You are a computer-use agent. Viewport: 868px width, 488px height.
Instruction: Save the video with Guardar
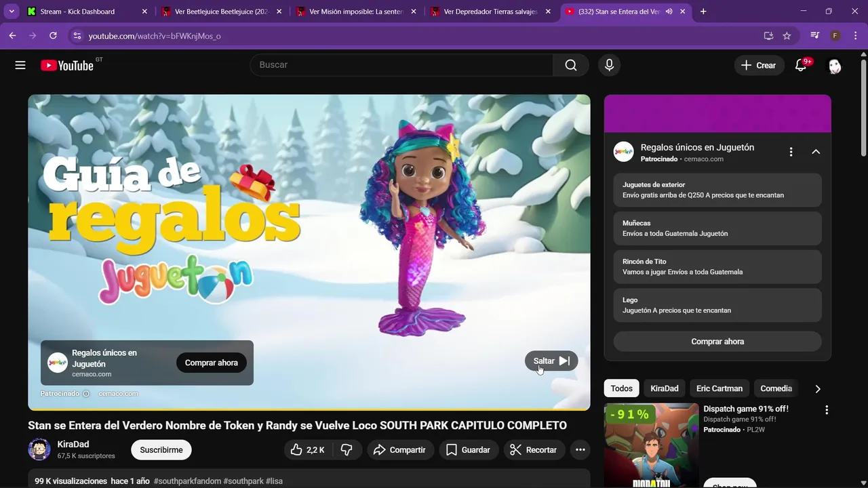(468, 449)
